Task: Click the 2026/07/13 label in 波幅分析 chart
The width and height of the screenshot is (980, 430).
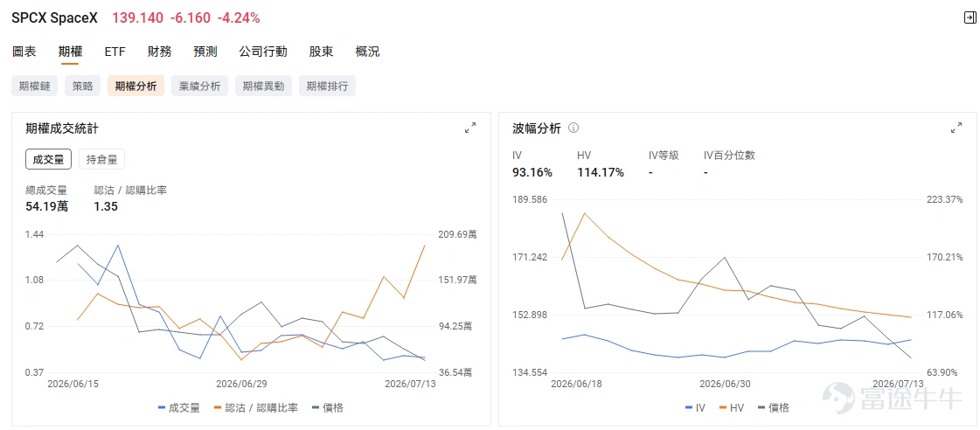Action: click(x=897, y=384)
